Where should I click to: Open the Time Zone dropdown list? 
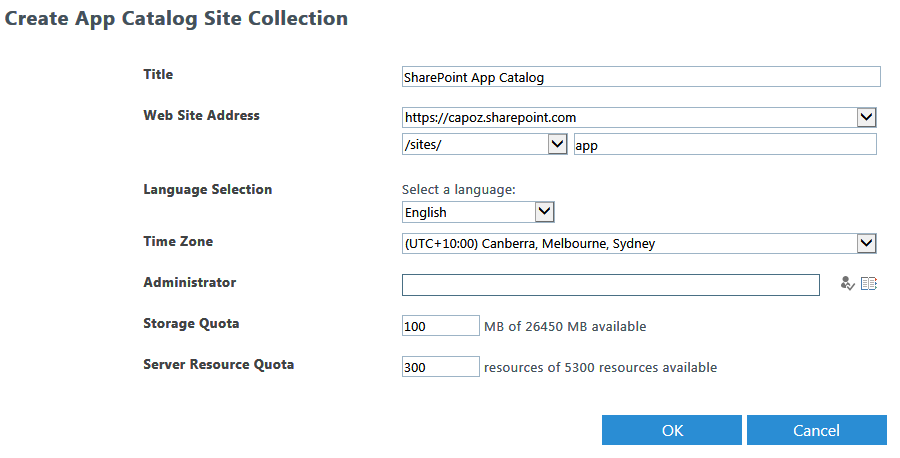[866, 243]
